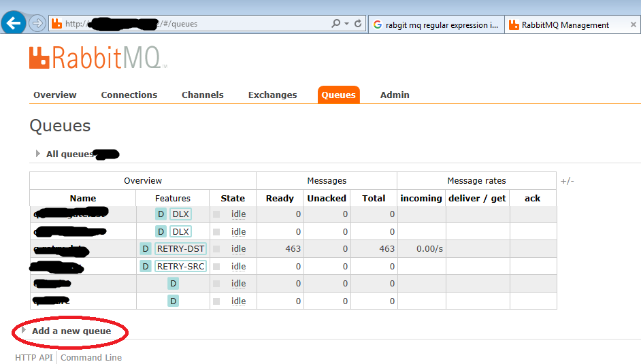This screenshot has height=364, width=641.
Task: Click state indicator square in RETRY-SRC row
Action: [x=216, y=266]
